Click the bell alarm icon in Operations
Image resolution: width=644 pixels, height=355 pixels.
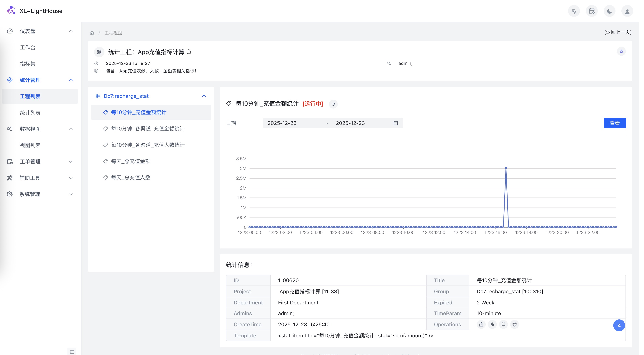tap(503, 324)
